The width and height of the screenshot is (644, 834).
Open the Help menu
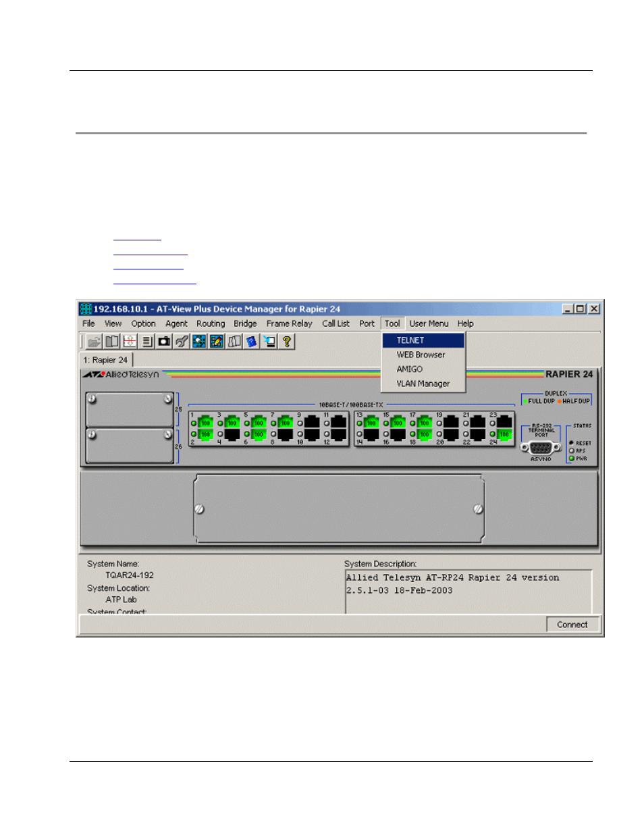tap(466, 323)
